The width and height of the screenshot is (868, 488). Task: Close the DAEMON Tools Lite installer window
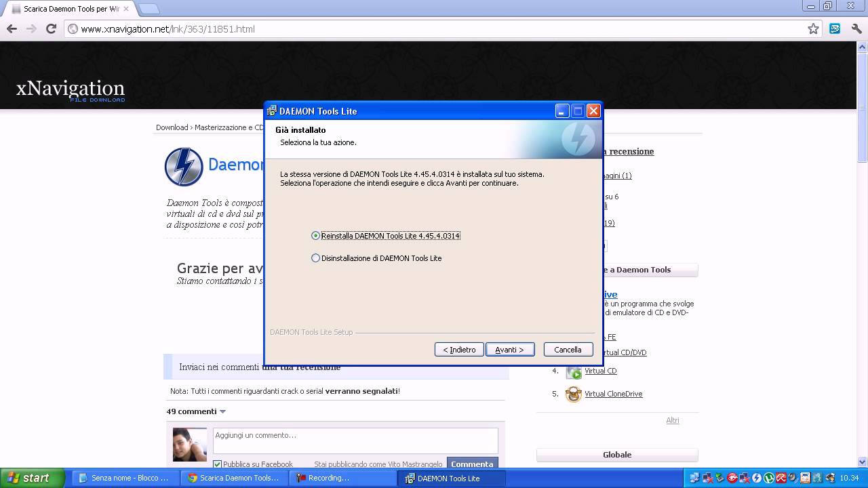(x=593, y=111)
